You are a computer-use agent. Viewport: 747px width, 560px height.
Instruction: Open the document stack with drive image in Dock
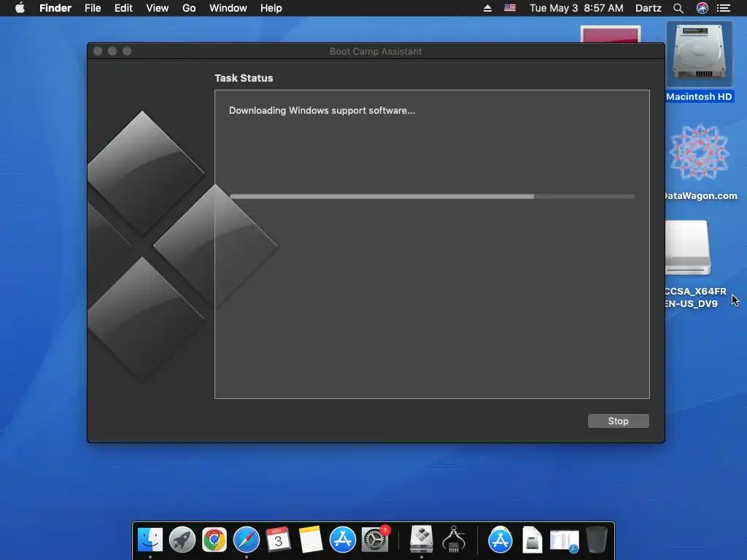click(532, 540)
